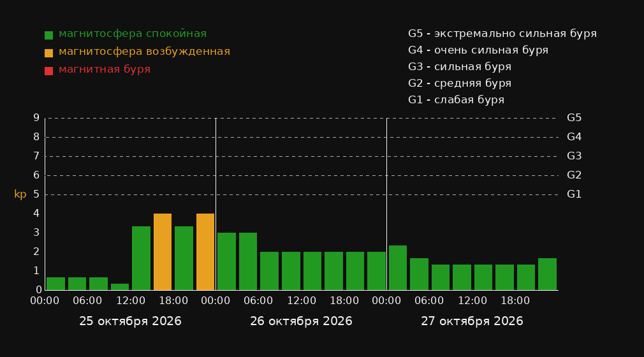Click the G5 marker beside the chart
Image resolution: width=644 pixels, height=357 pixels.
coord(574,118)
